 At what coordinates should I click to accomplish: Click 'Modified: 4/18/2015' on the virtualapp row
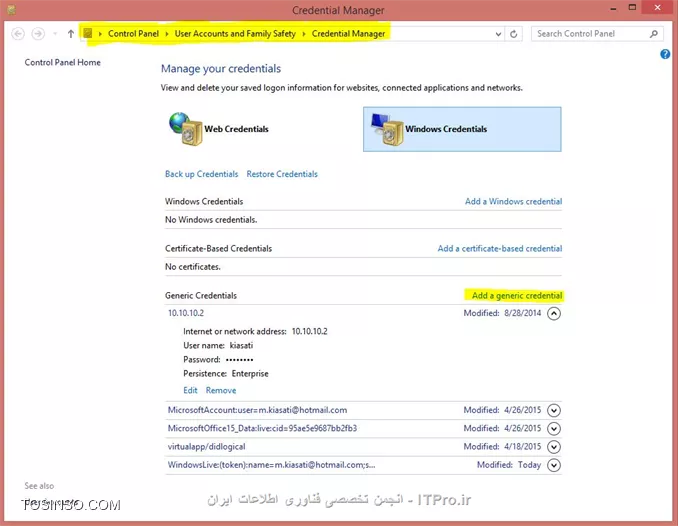tap(502, 446)
